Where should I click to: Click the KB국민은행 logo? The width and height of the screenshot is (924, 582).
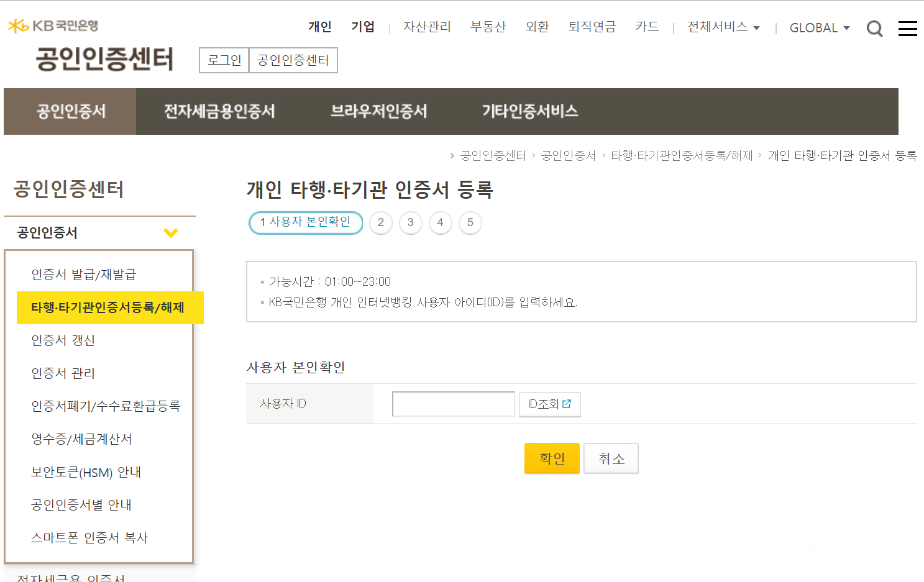[53, 26]
